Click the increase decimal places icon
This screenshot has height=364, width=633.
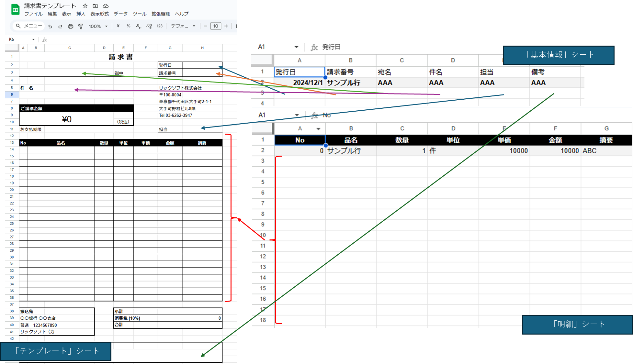tap(149, 26)
